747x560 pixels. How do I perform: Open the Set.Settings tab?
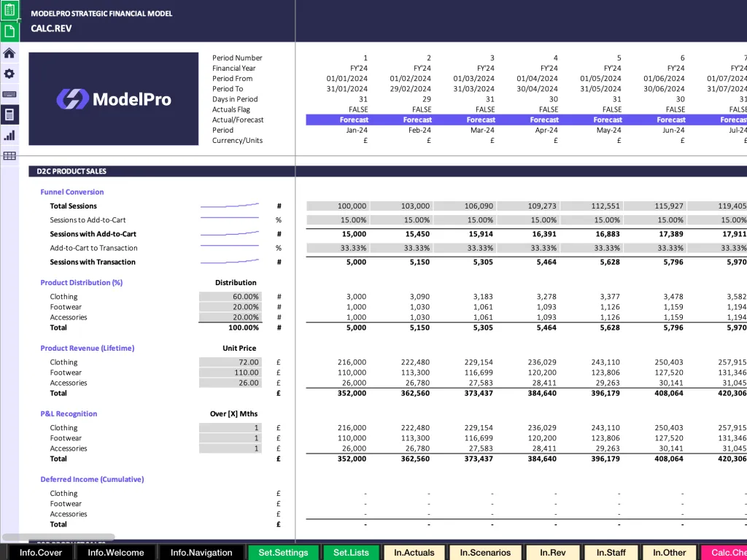tap(283, 552)
